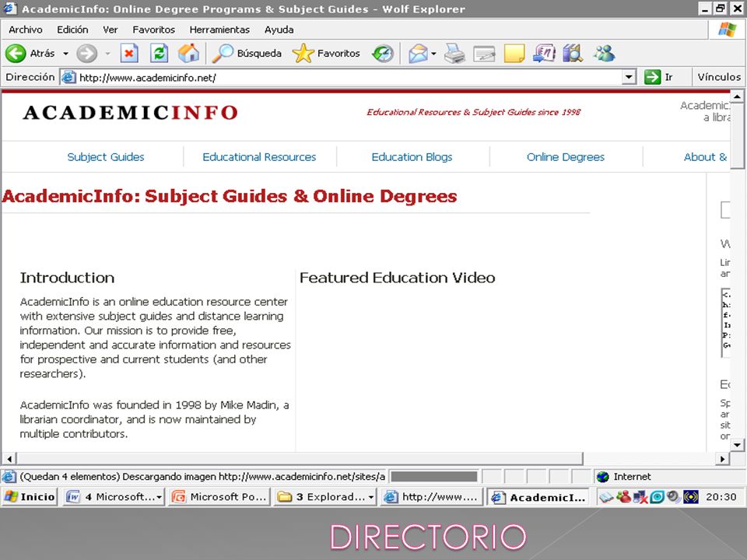Click the horizontal scroll left arrow
This screenshot has width=747, height=560.
pos(9,459)
